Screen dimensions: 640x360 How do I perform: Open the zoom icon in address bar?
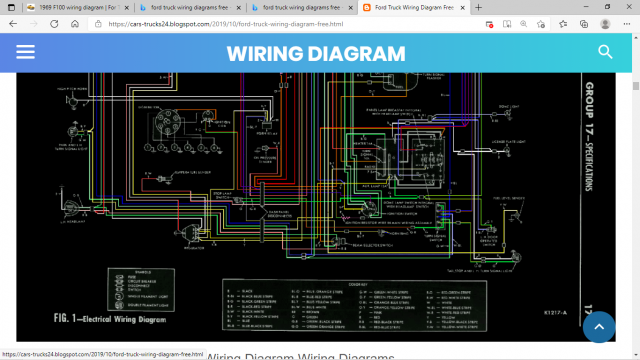(x=524, y=24)
